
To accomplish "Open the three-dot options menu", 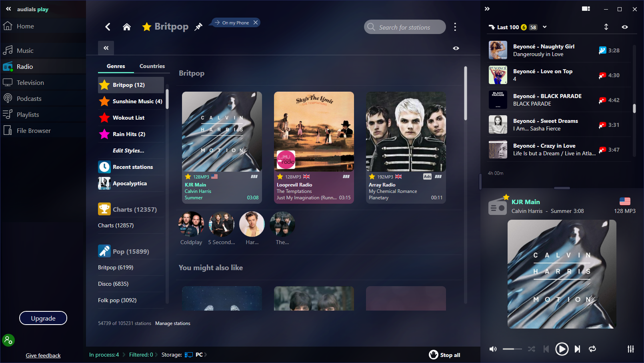I will (455, 27).
